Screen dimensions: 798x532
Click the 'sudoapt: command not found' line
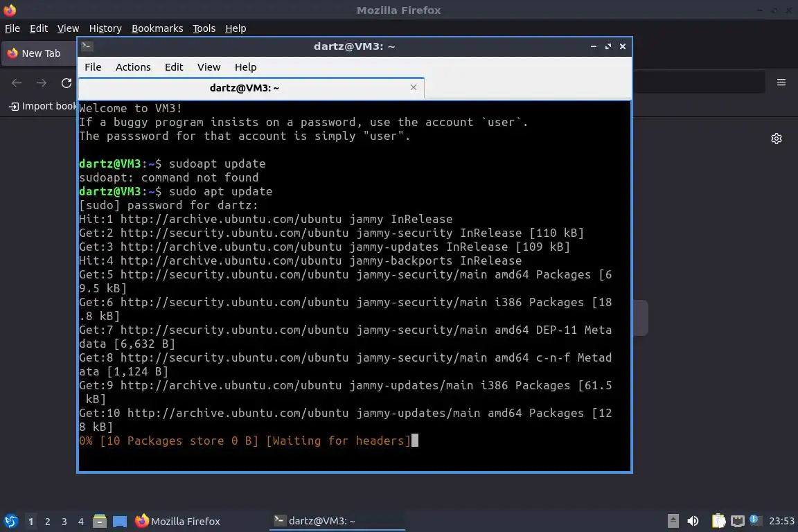click(168, 177)
